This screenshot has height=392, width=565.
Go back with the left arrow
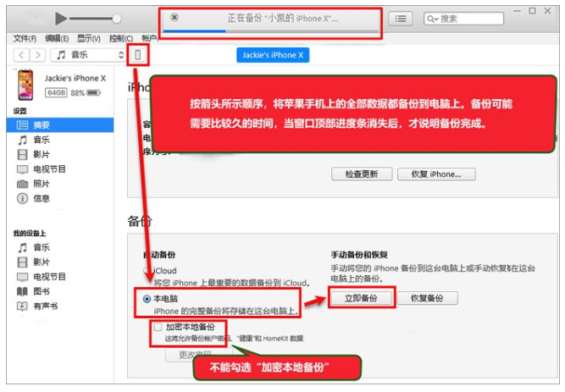tap(21, 55)
